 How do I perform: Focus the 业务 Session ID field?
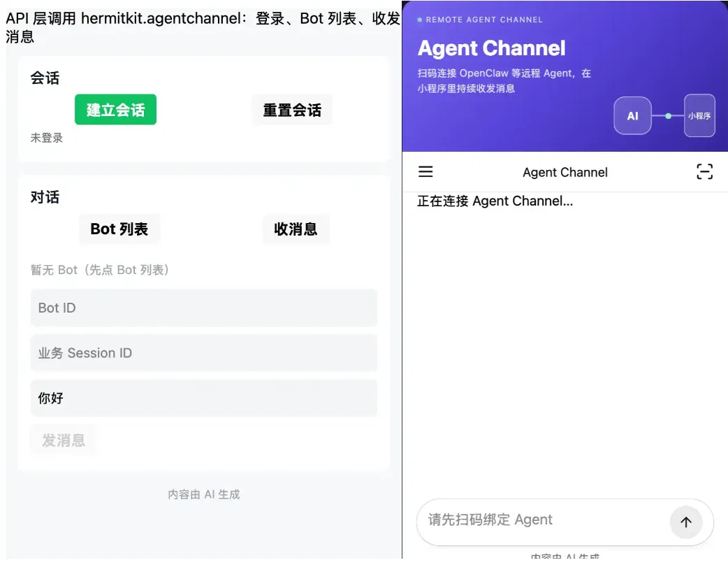(x=204, y=352)
